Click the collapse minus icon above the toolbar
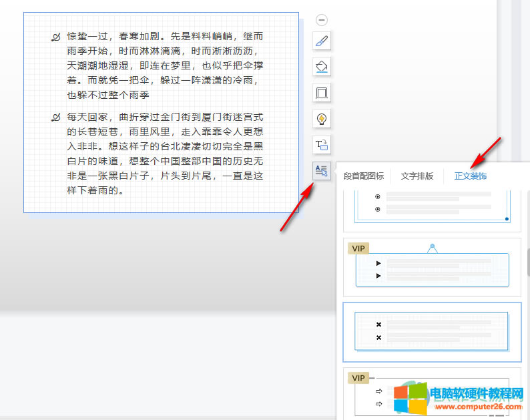 click(x=322, y=21)
